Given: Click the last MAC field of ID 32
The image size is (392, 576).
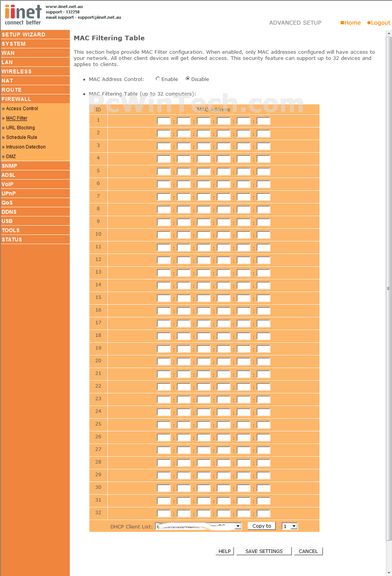Looking at the screenshot, I should coord(264,513).
